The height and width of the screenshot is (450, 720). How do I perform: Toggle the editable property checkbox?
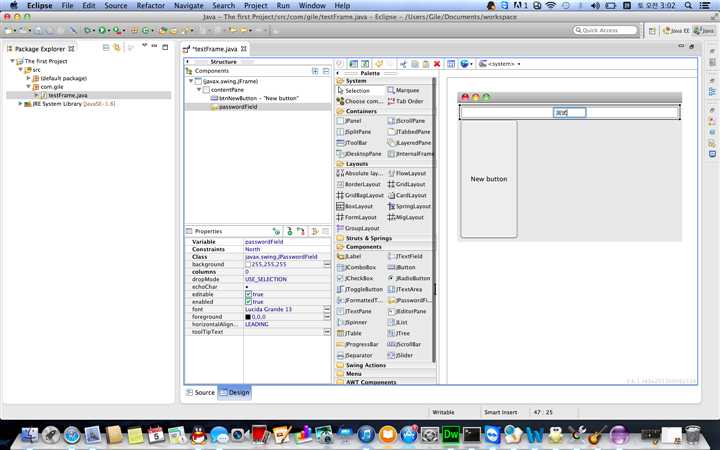click(x=248, y=294)
